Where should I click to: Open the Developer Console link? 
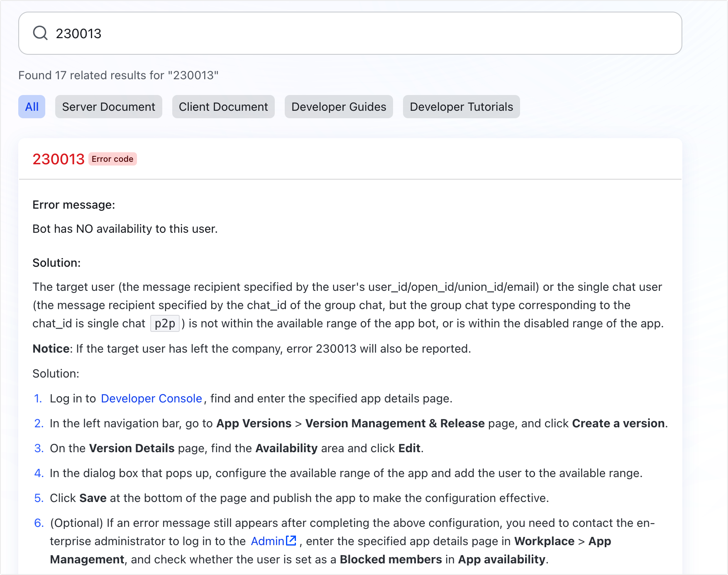pyautogui.click(x=151, y=398)
